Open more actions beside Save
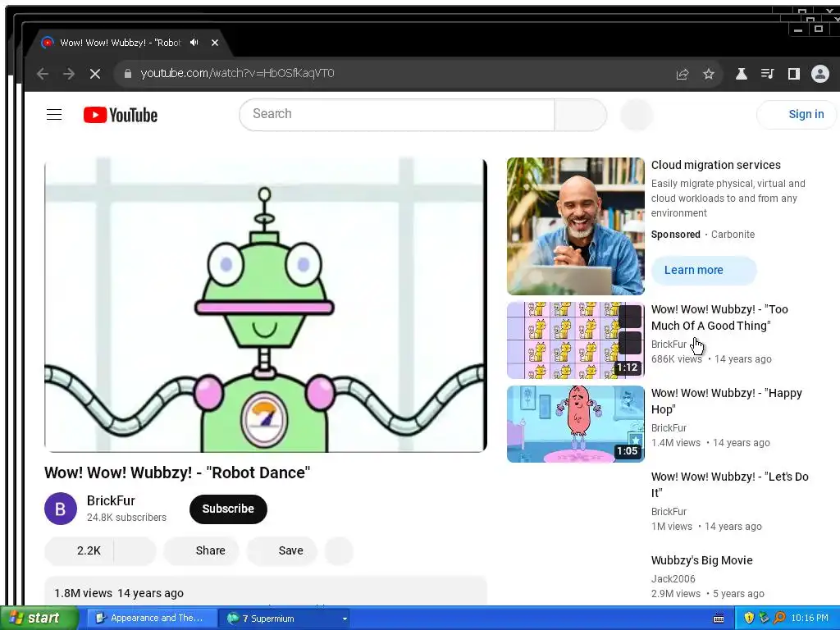 [339, 550]
